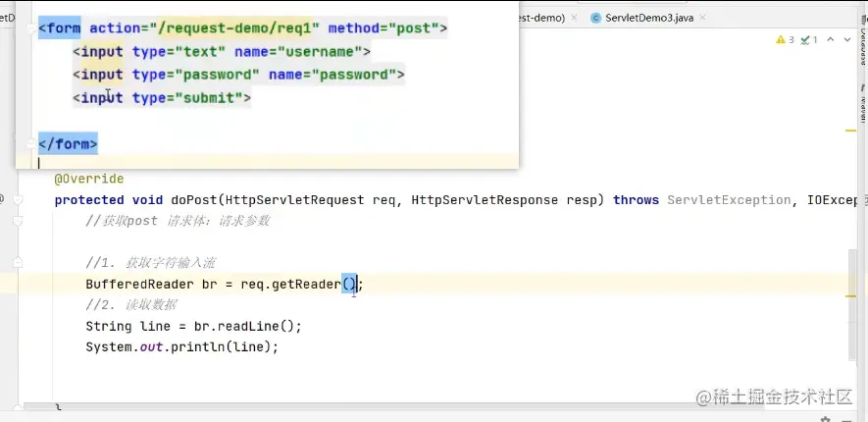Image resolution: width=868 pixels, height=422 pixels.
Task: Click the println method call
Action: (197, 347)
